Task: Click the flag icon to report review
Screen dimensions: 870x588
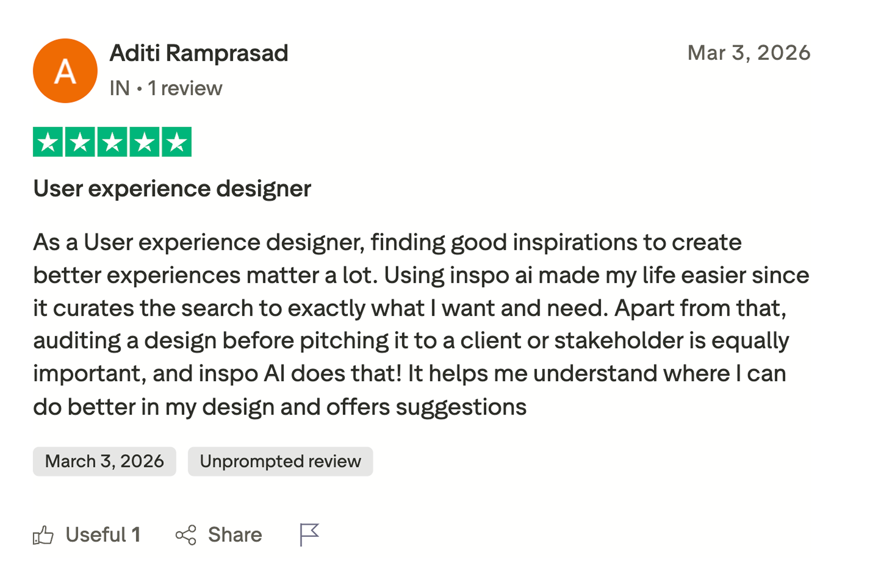Action: click(310, 535)
